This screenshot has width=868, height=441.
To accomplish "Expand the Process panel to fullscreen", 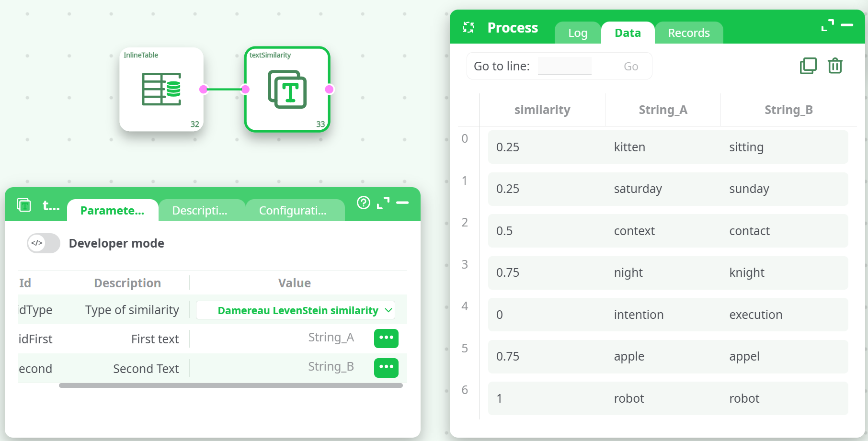I will pyautogui.click(x=827, y=25).
